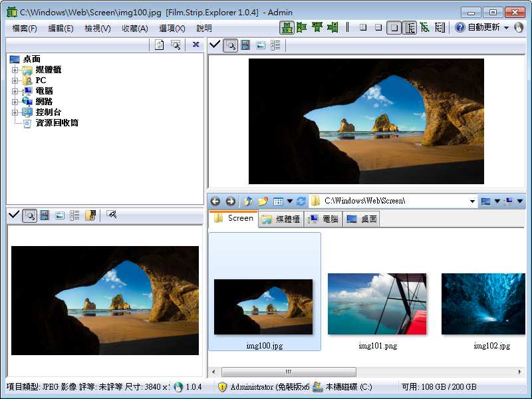Select the magnifier preview tool
532x399 pixels.
230,45
